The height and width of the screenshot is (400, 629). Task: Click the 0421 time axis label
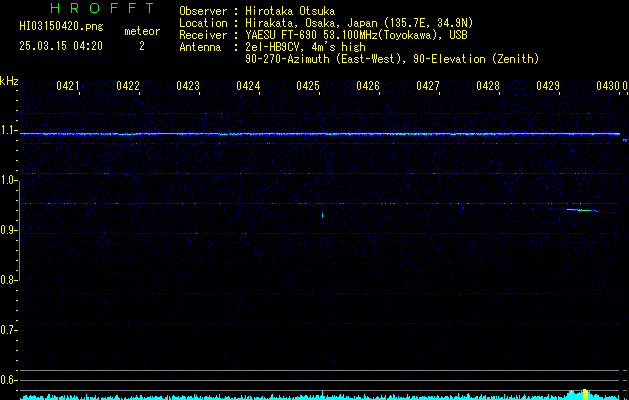pos(68,86)
